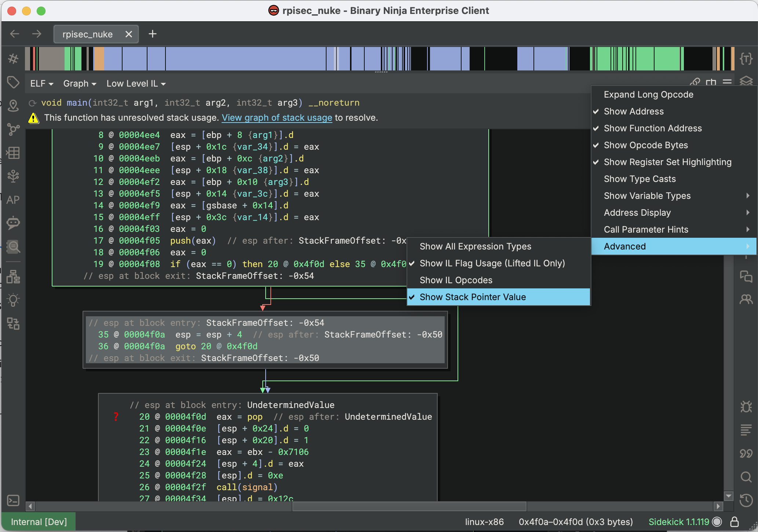The width and height of the screenshot is (758, 532).
Task: Enable Show Type Casts
Action: (x=674, y=179)
